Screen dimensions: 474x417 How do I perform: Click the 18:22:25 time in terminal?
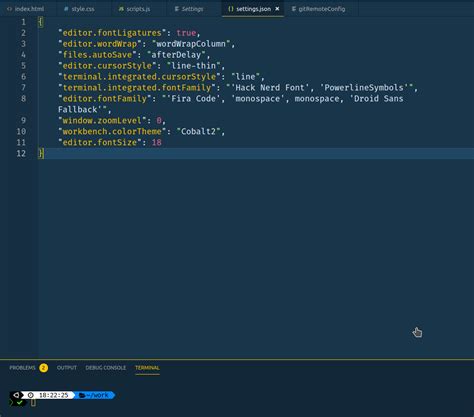click(x=54, y=395)
